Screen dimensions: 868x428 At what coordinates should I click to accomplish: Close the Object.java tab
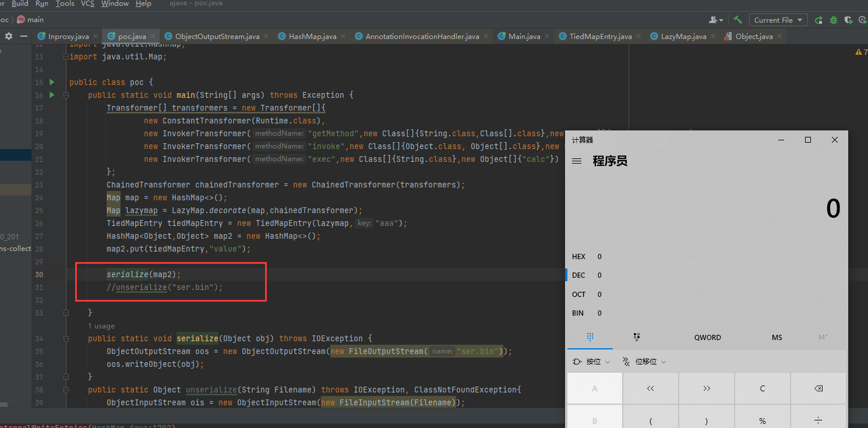click(x=779, y=36)
